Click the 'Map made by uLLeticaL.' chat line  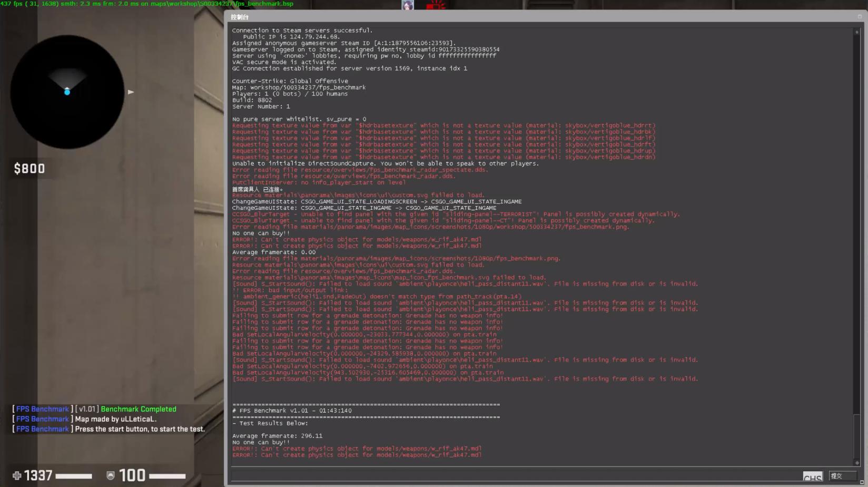tap(116, 419)
